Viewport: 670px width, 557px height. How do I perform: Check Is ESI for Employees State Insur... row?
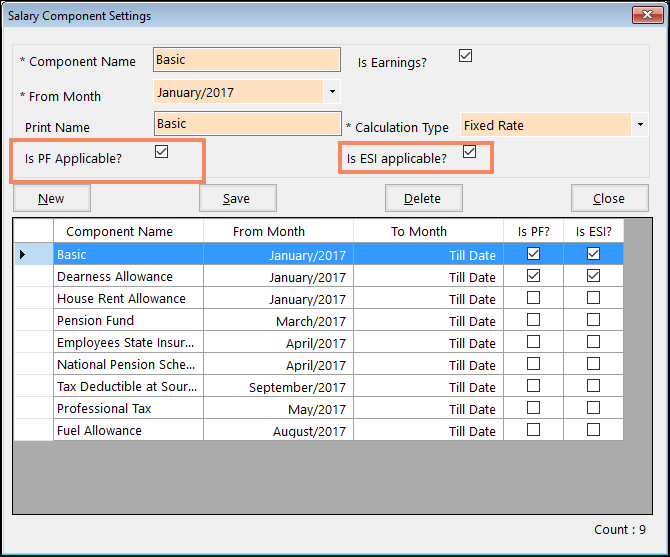pos(593,342)
